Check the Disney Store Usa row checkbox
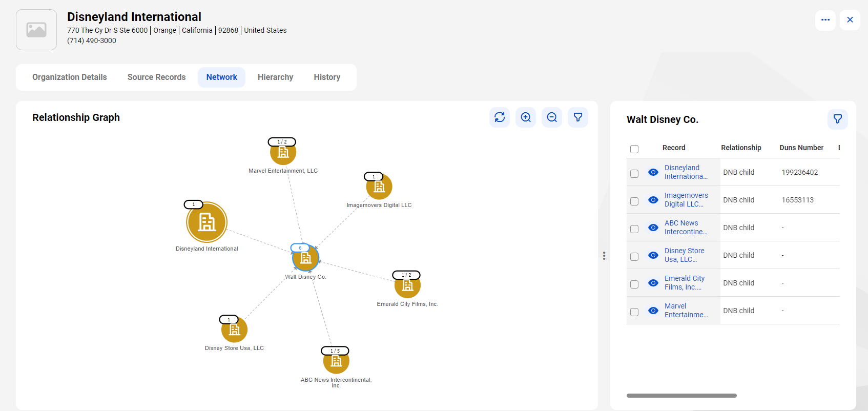The width and height of the screenshot is (868, 411). coord(634,257)
